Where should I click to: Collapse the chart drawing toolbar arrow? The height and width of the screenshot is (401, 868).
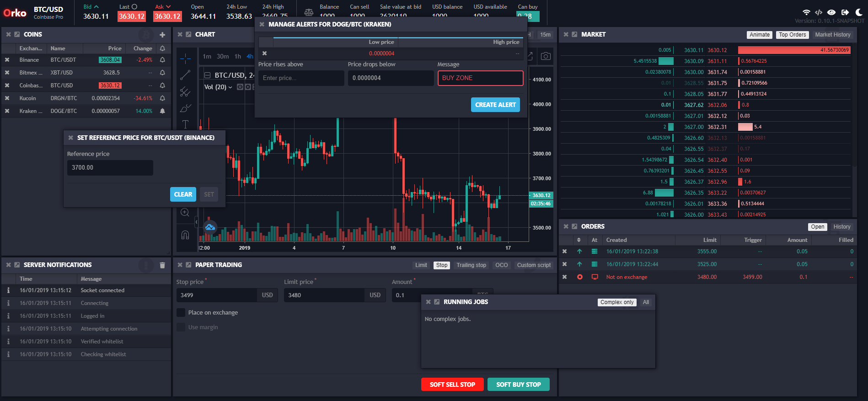[x=197, y=222]
